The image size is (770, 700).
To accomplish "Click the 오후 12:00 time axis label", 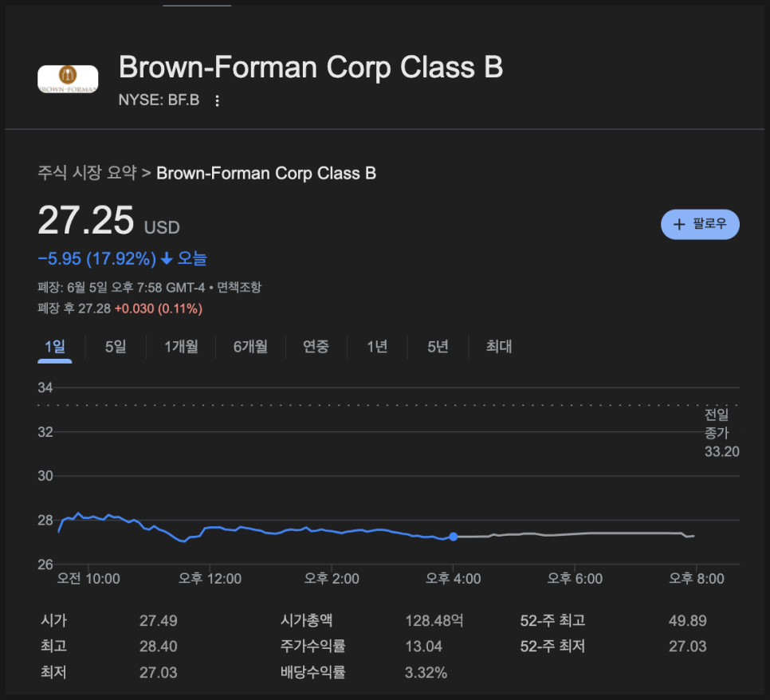I will coord(210,579).
